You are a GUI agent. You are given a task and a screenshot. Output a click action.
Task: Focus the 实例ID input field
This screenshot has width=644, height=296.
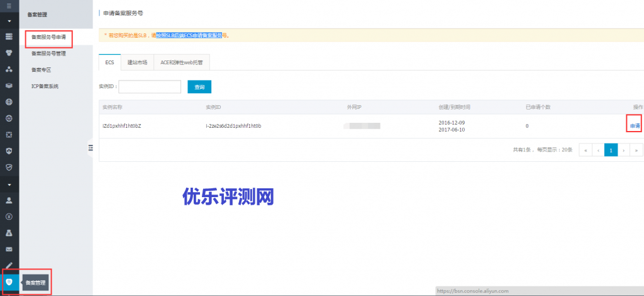pos(150,87)
